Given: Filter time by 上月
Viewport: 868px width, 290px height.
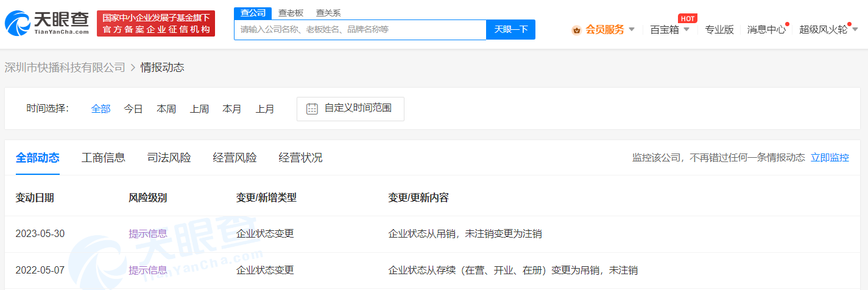Looking at the screenshot, I should pos(265,109).
